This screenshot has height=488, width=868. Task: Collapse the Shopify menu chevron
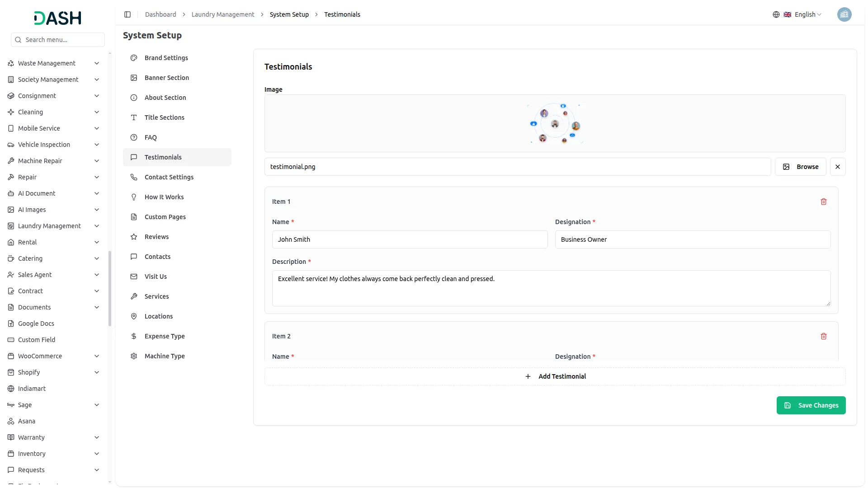[96, 372]
